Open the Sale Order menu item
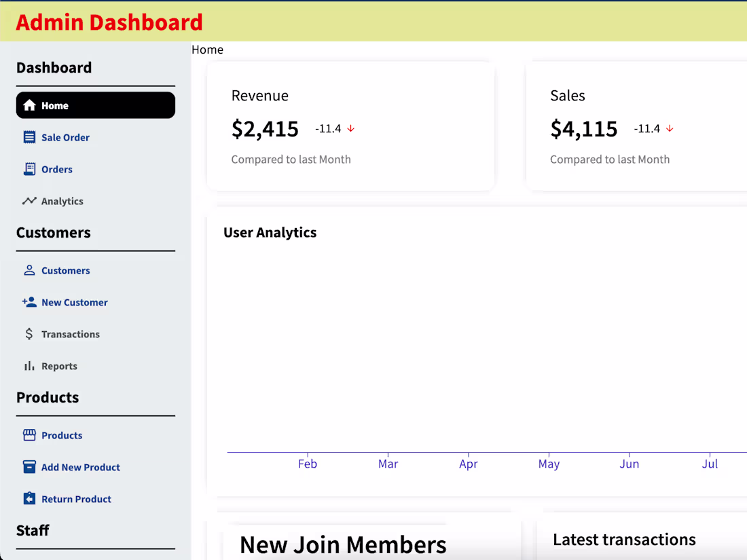This screenshot has width=747, height=560. (x=65, y=137)
